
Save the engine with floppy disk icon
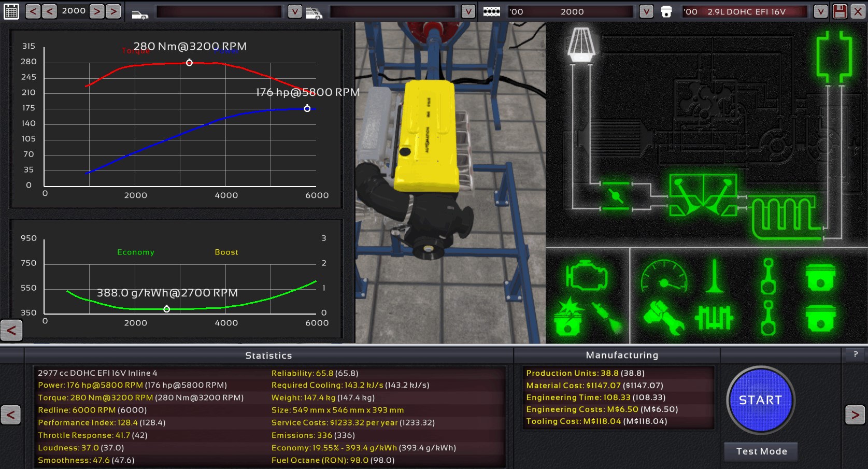coord(840,11)
